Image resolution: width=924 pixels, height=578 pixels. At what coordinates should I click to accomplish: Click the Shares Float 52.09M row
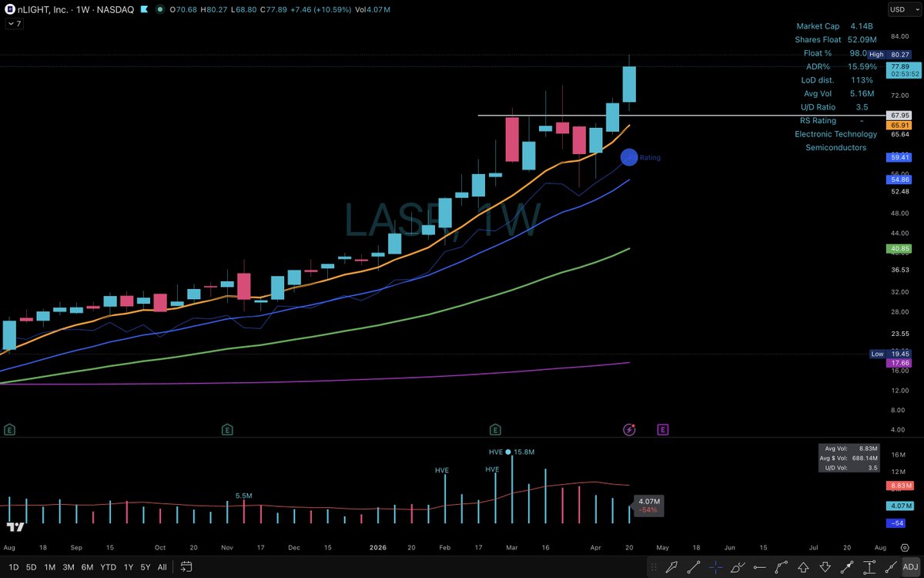tap(835, 39)
